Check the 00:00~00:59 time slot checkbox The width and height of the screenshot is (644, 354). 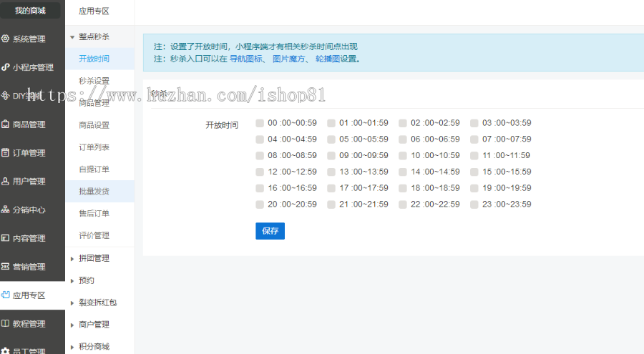coord(260,123)
